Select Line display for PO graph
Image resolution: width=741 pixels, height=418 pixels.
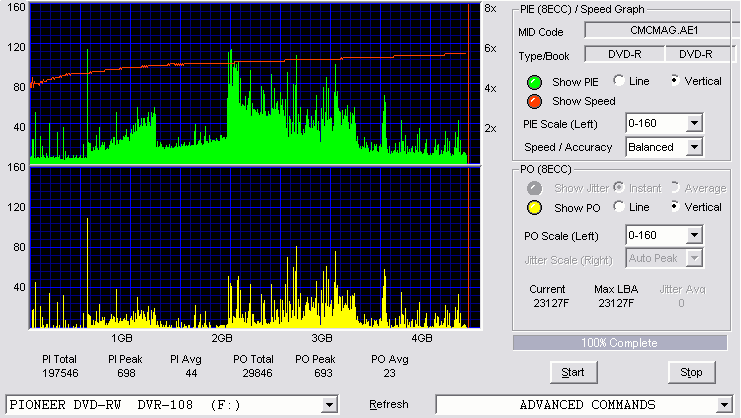tap(619, 206)
